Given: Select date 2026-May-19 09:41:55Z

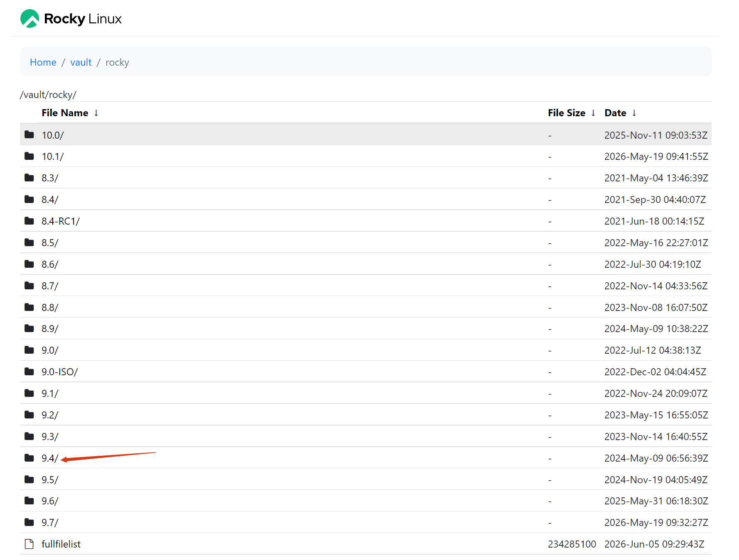Looking at the screenshot, I should [x=656, y=157].
